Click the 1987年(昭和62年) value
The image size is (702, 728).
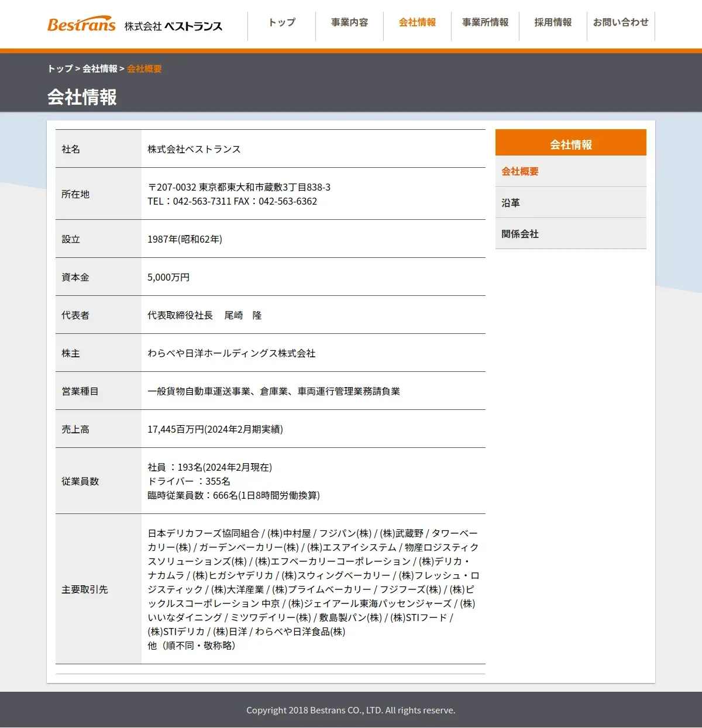click(185, 239)
